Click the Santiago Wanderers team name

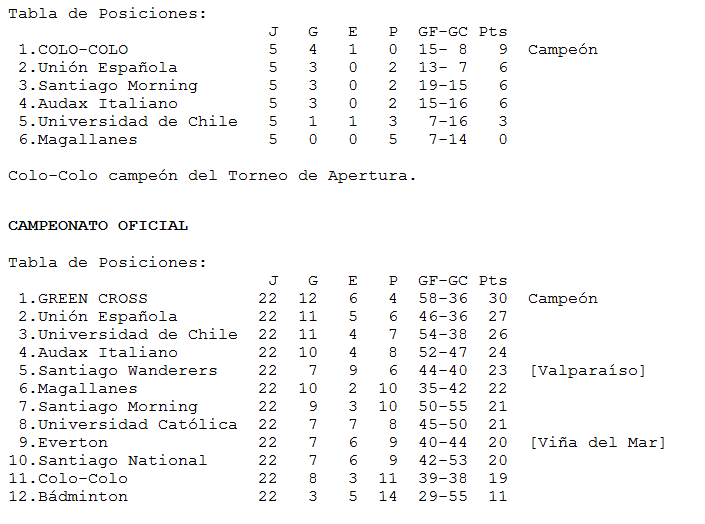point(128,371)
